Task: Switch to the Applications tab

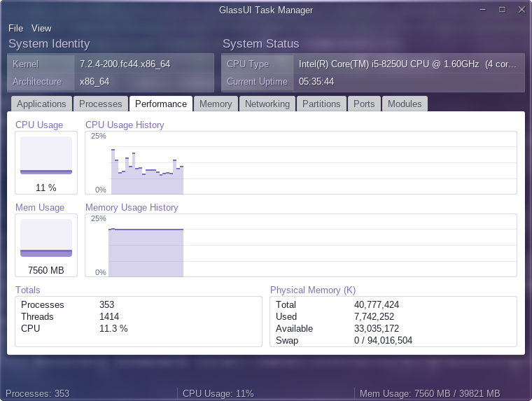Action: 41,104
